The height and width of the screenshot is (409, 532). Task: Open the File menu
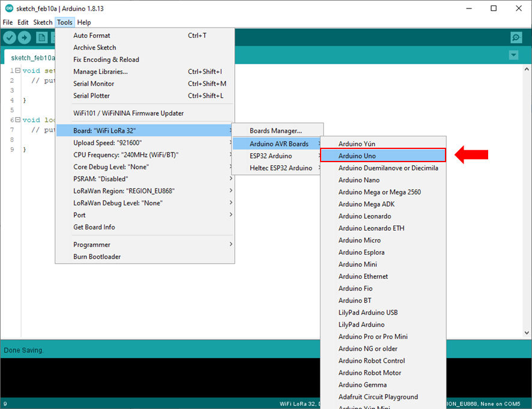[7, 22]
